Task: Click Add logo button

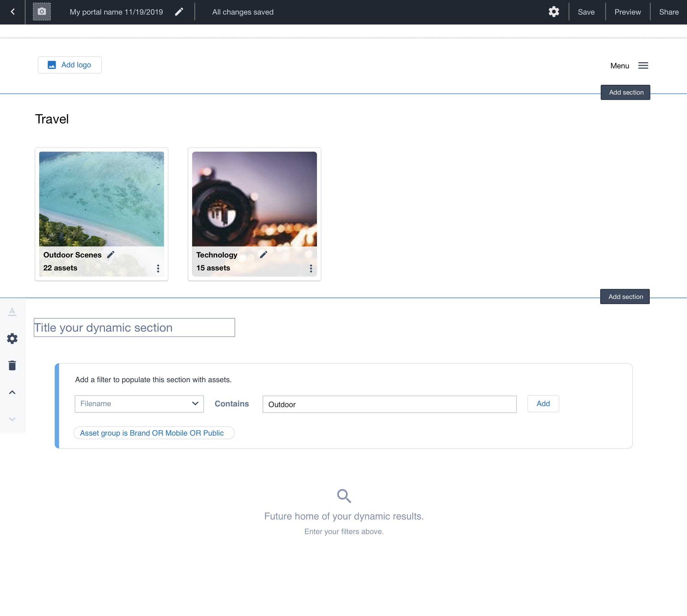Action: [70, 65]
